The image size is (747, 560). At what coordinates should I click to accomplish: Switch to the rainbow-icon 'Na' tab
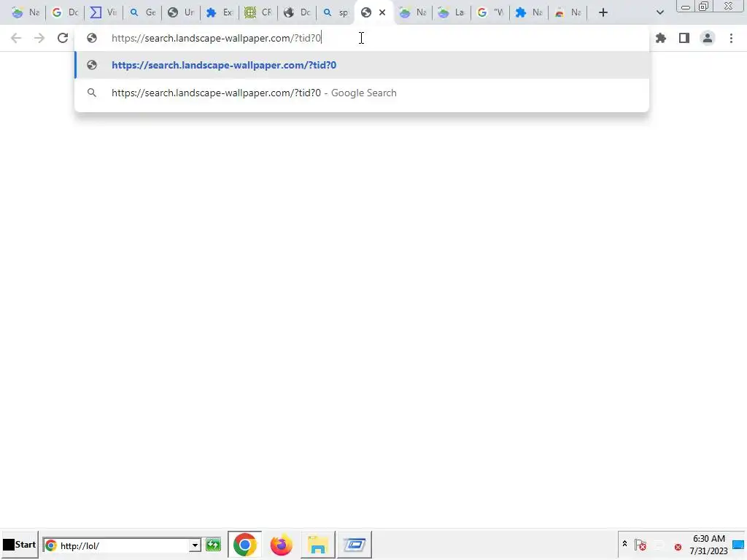(x=568, y=13)
